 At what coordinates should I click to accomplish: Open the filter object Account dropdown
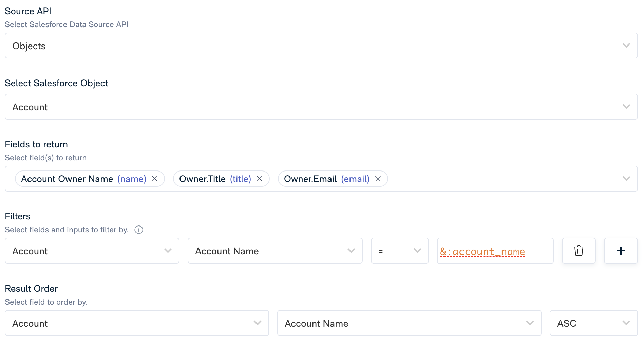click(x=92, y=251)
